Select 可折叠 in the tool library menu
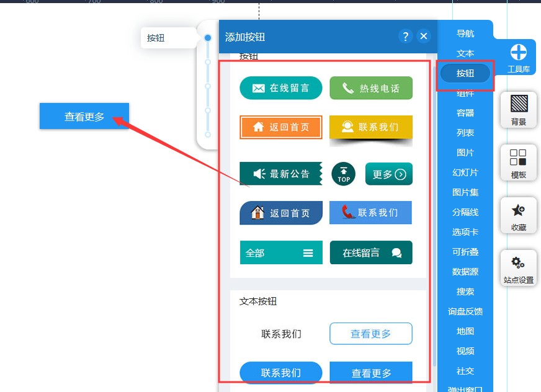The width and height of the screenshot is (541, 392). (465, 252)
